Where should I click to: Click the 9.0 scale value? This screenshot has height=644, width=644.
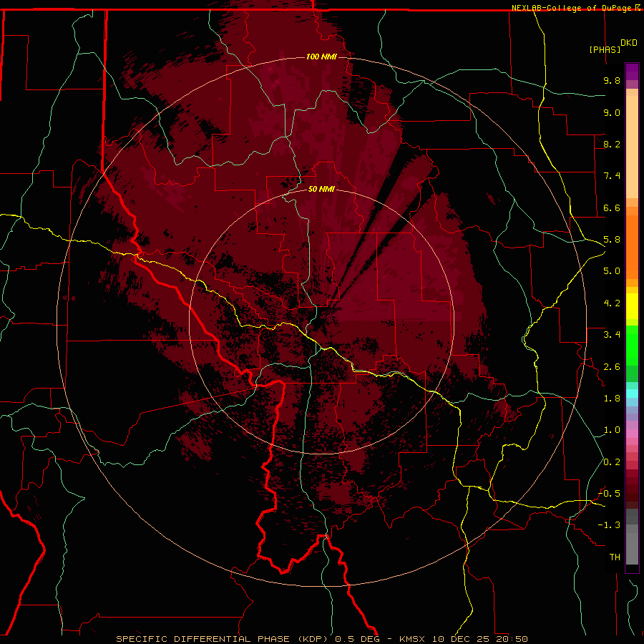point(612,112)
